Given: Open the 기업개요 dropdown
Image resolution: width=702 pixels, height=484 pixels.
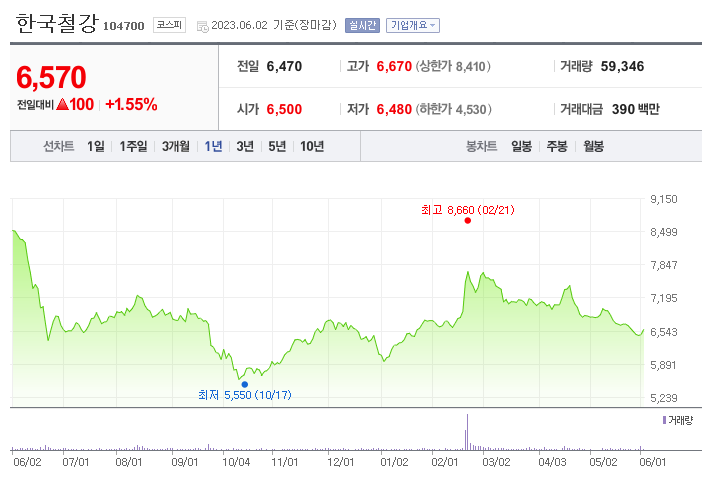Looking at the screenshot, I should tap(413, 26).
